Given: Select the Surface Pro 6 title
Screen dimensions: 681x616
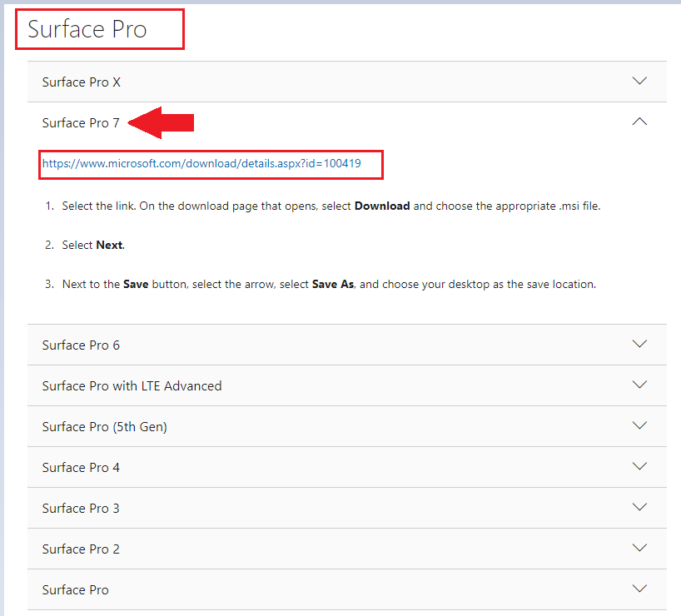Looking at the screenshot, I should (81, 345).
